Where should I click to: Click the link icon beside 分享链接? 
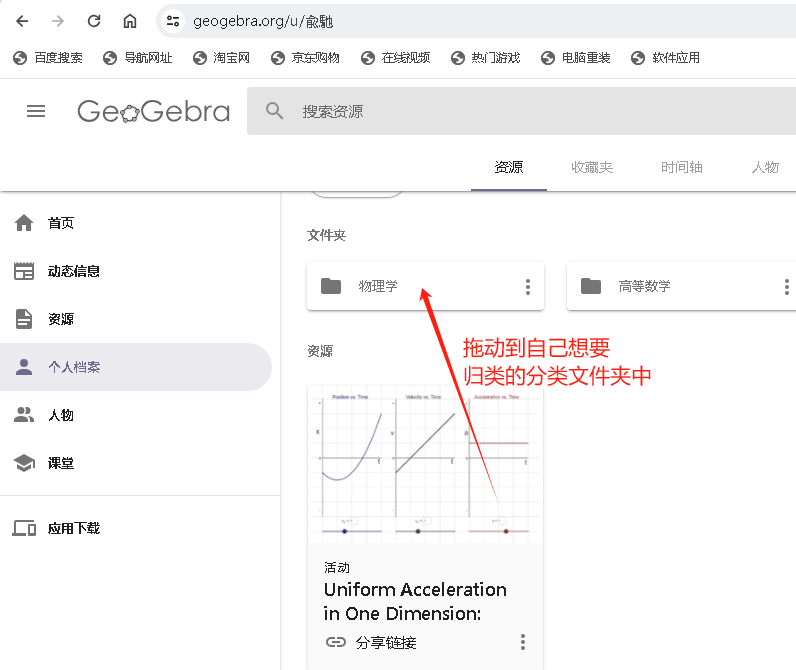(336, 642)
